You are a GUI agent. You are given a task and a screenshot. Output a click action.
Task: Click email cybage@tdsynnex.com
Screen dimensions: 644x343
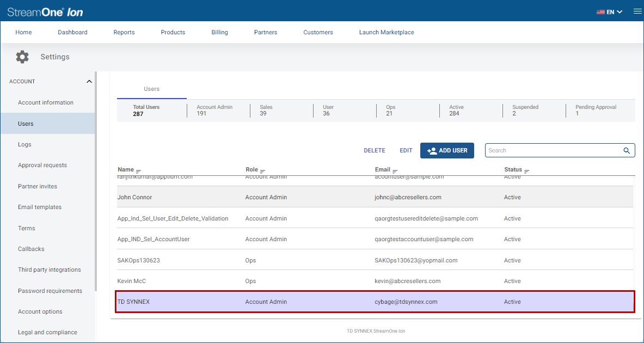coord(406,302)
